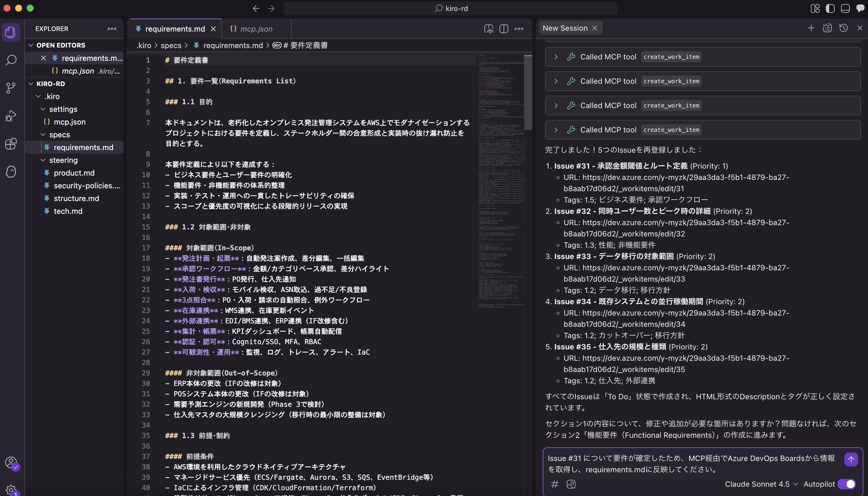Viewport: 868px width, 496px height.
Task: Open the Extensions view icon
Action: point(11,144)
